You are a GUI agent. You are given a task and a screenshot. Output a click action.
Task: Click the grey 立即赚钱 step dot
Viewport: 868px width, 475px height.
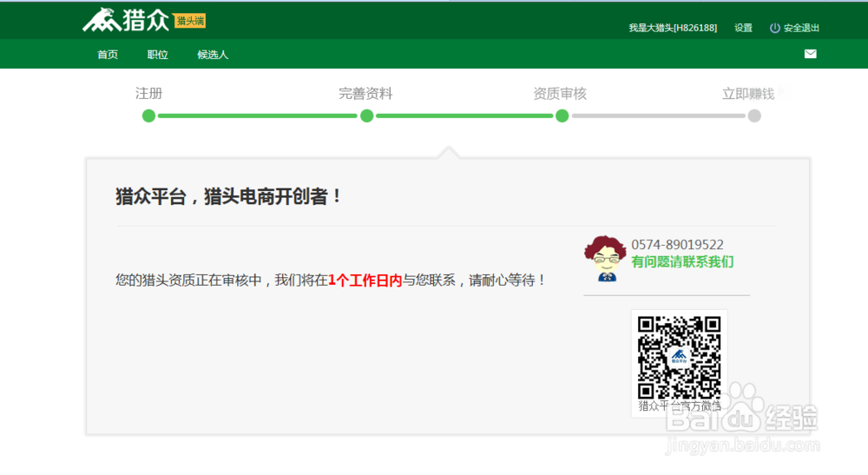click(x=754, y=115)
